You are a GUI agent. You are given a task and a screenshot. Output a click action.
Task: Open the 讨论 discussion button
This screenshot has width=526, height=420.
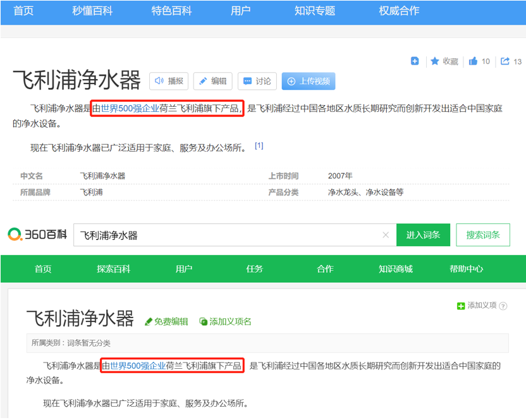point(257,81)
